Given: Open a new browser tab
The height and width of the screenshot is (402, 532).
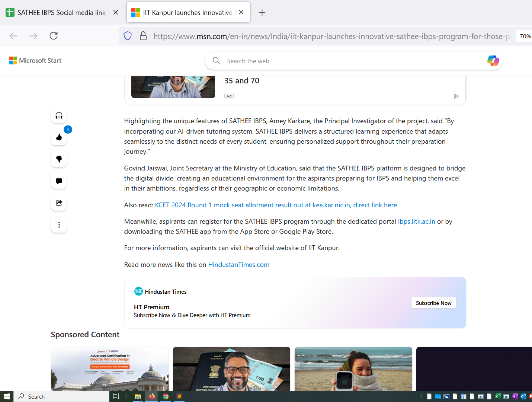Looking at the screenshot, I should (x=262, y=13).
